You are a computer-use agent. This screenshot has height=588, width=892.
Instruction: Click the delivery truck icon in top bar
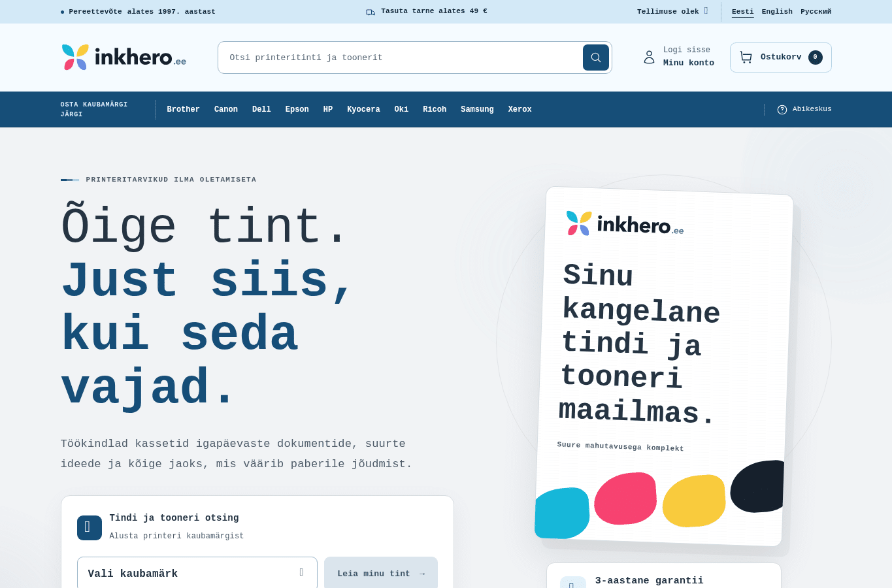pyautogui.click(x=371, y=12)
